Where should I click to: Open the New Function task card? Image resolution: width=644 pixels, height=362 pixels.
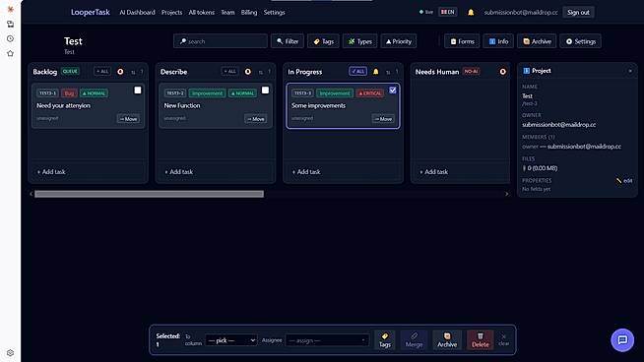point(216,106)
